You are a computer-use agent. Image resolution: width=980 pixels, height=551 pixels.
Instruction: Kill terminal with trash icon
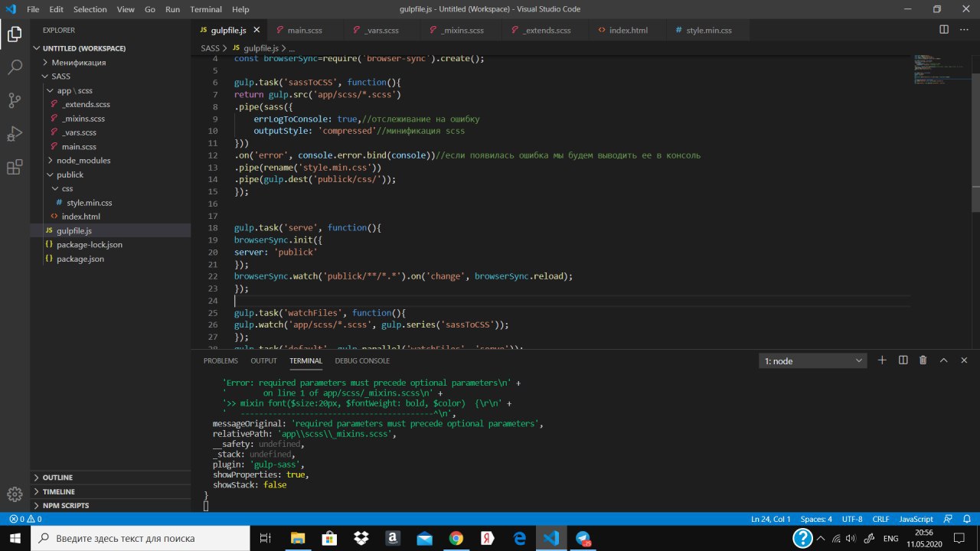click(923, 360)
